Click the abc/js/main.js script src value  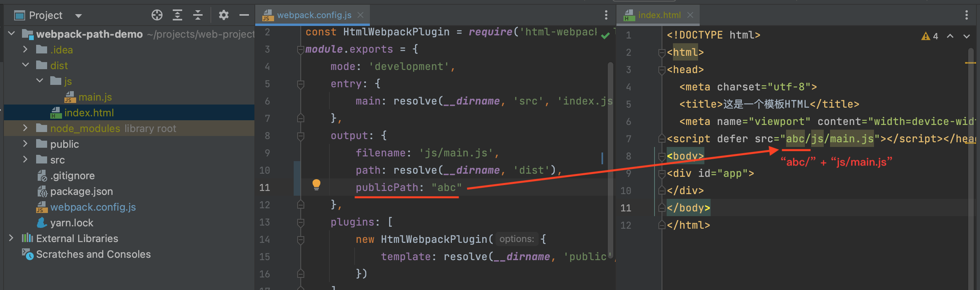coord(830,139)
